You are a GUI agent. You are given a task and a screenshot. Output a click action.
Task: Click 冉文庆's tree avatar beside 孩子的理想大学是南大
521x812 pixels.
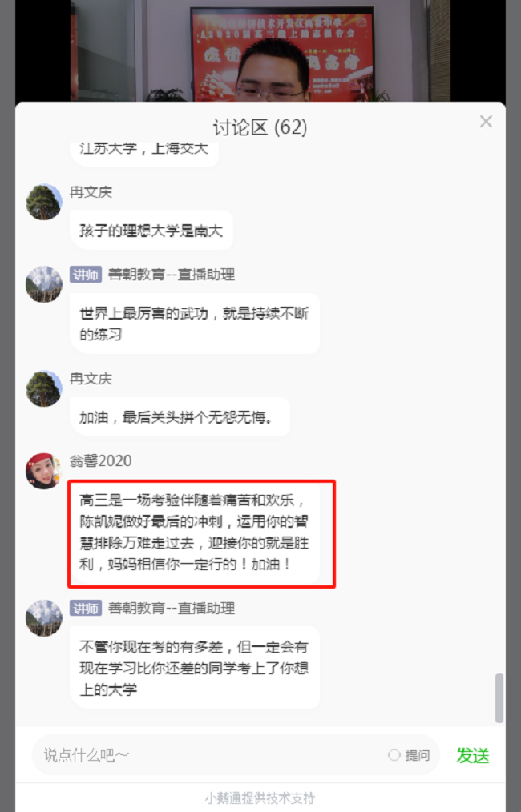point(44,202)
